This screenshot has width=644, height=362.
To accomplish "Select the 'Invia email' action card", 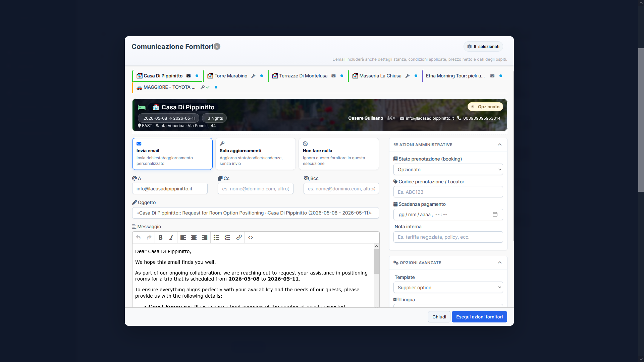I will point(172,154).
